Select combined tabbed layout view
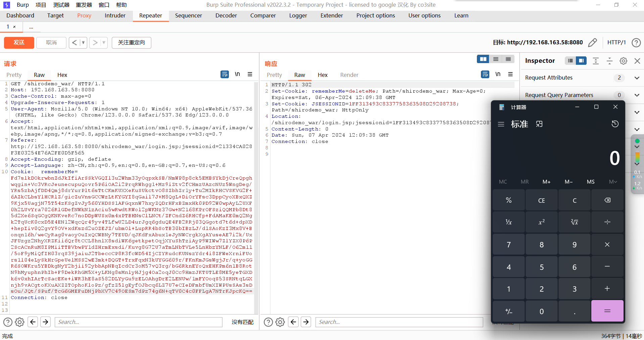 [x=508, y=59]
